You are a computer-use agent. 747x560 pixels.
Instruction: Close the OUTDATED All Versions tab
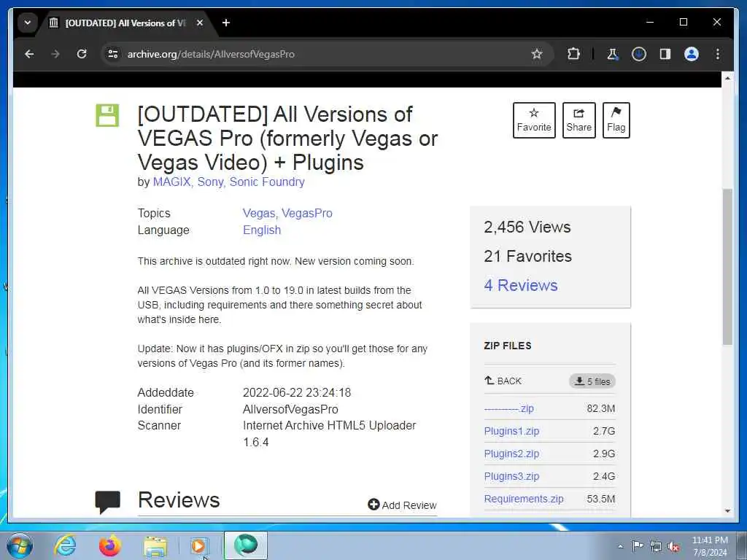200,23
